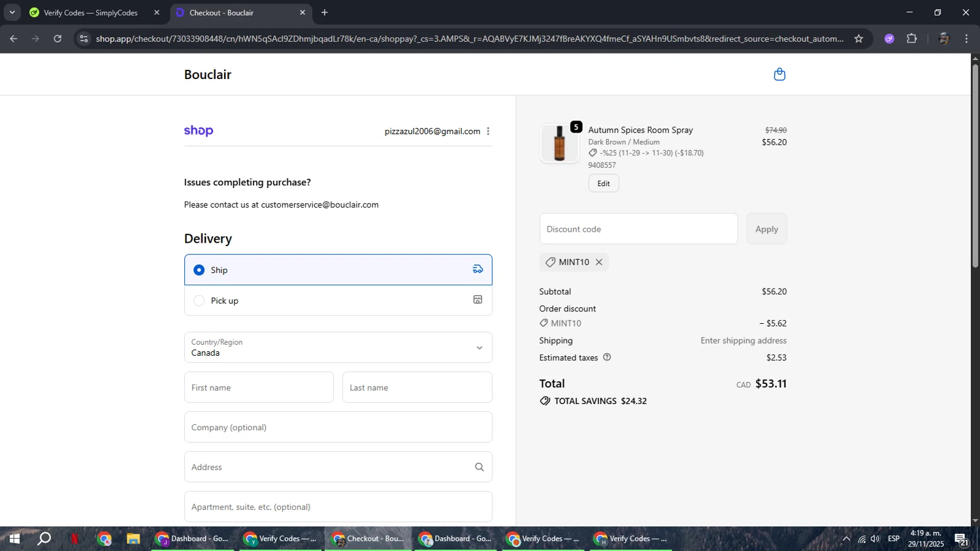Image resolution: width=980 pixels, height=551 pixels.
Task: Open the shopping bag cart icon
Action: click(779, 74)
